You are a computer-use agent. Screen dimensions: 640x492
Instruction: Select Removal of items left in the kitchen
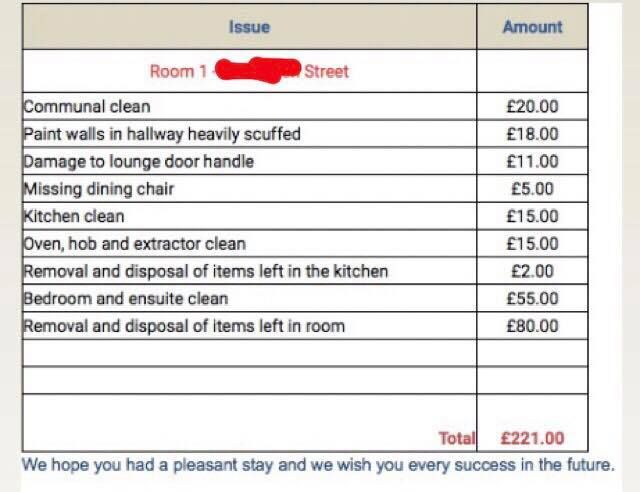click(x=206, y=271)
